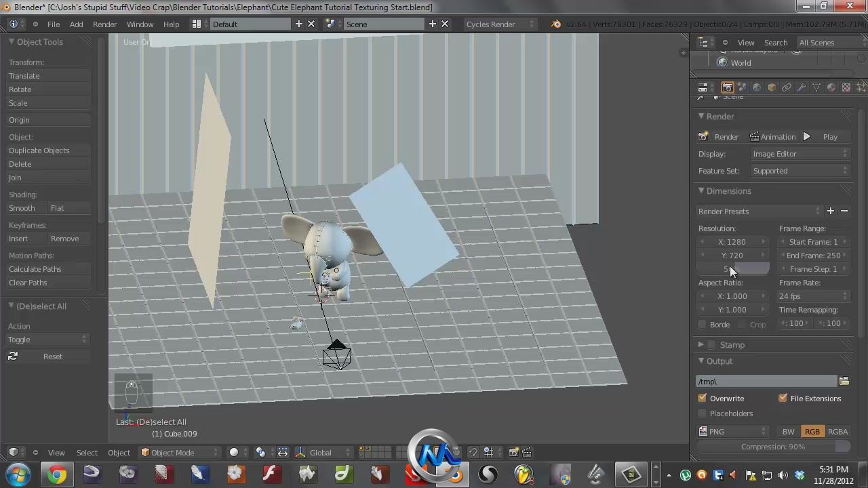Add a render preset with plus
Viewport: 868px width, 488px height.
tap(830, 211)
